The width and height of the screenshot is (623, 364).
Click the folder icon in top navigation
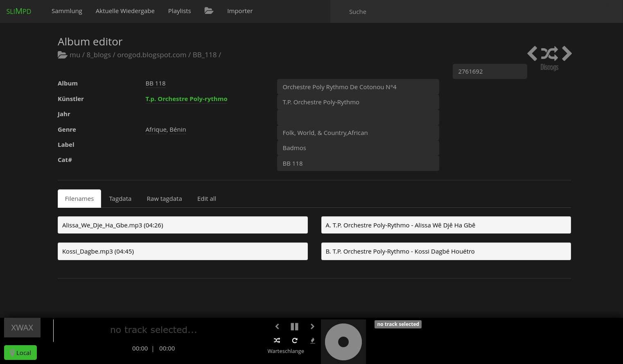tap(209, 11)
